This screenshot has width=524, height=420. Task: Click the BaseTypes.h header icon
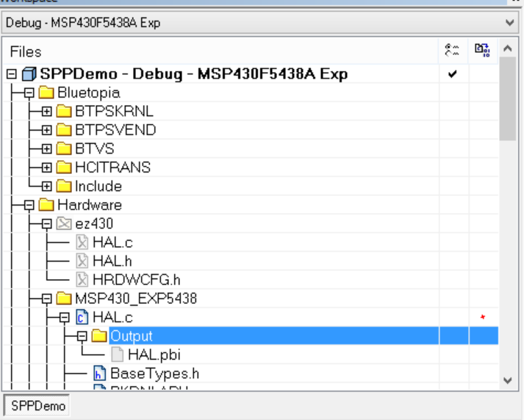(100, 373)
